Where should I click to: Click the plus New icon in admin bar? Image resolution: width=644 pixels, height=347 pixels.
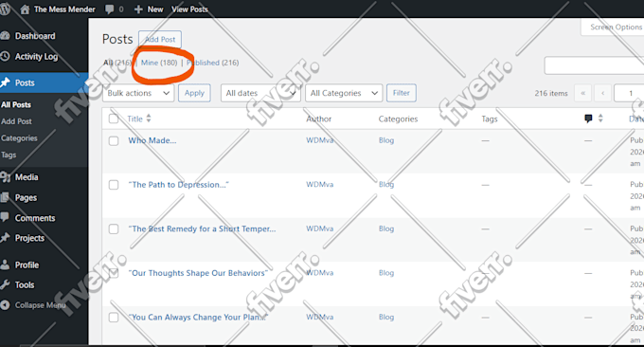point(138,9)
